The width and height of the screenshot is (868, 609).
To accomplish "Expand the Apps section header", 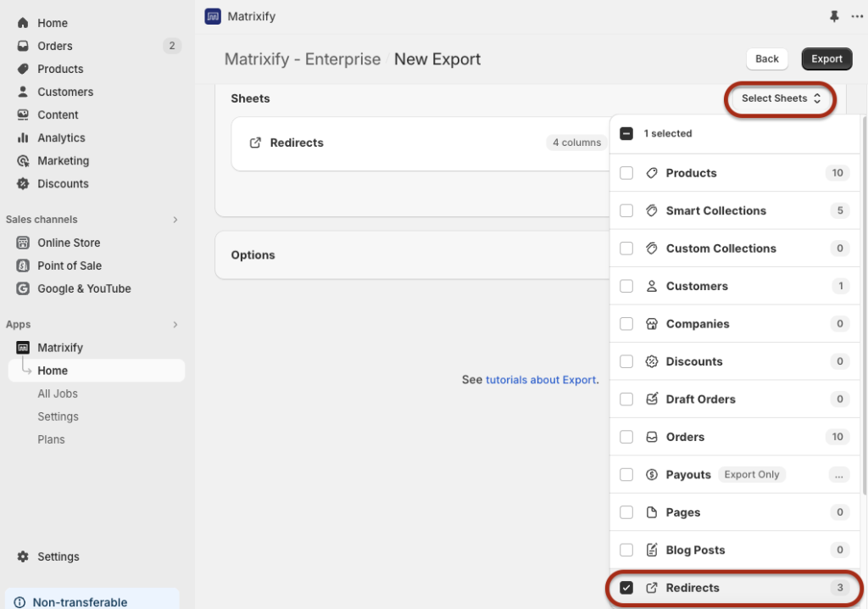I will (175, 324).
